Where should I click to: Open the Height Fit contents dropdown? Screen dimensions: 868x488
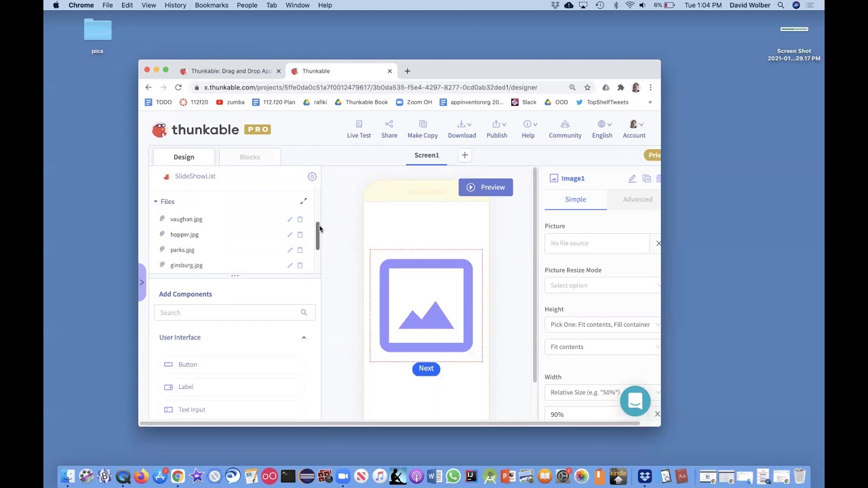(x=602, y=347)
